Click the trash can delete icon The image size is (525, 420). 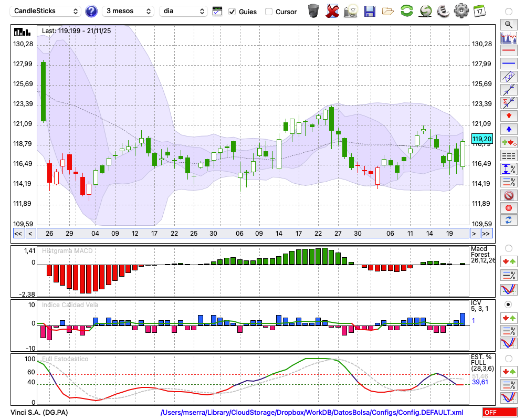[x=313, y=10]
